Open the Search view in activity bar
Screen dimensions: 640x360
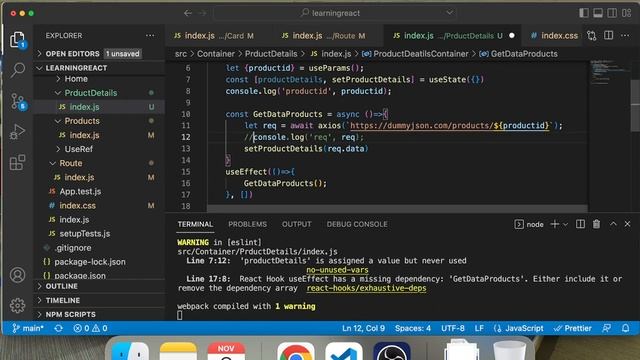(17, 70)
